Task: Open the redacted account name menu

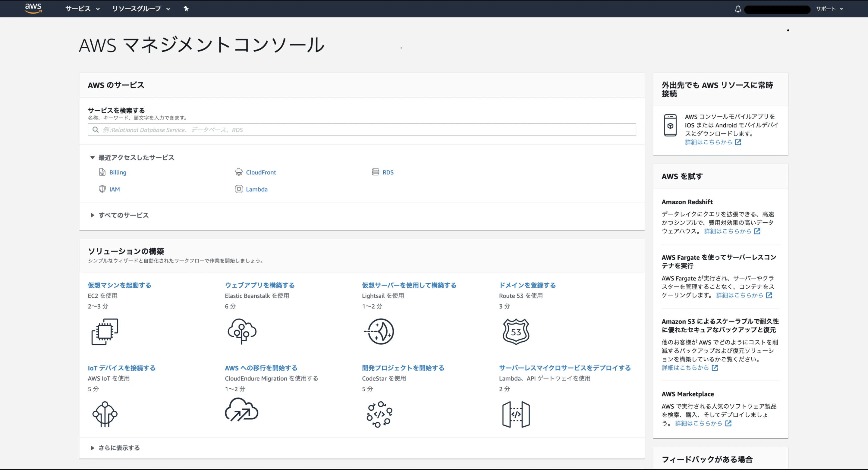Action: pyautogui.click(x=777, y=9)
